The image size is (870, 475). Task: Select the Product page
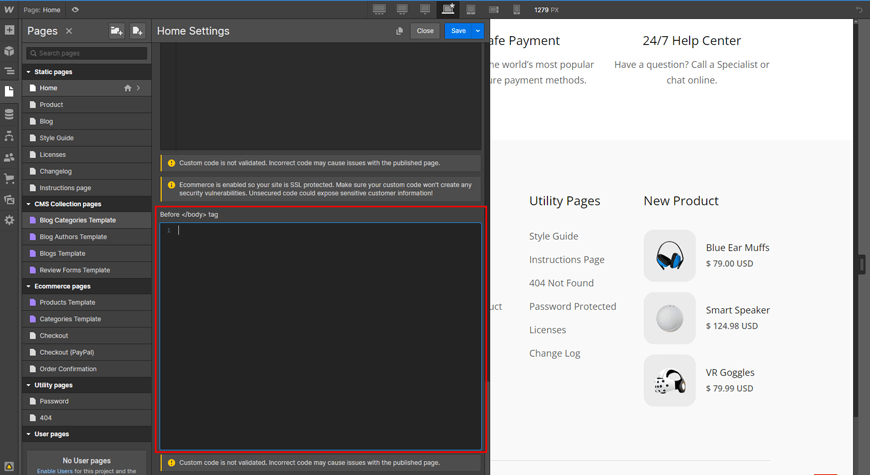tap(87, 105)
